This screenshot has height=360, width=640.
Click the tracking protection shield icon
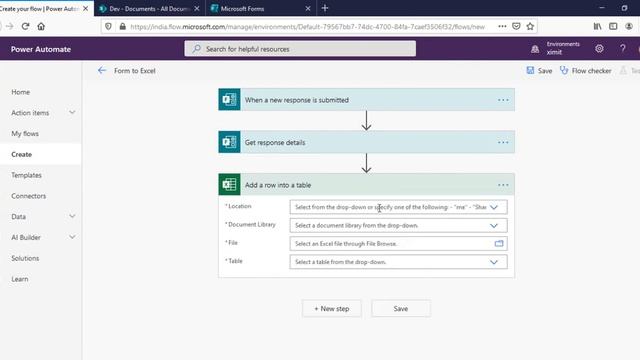click(108, 27)
